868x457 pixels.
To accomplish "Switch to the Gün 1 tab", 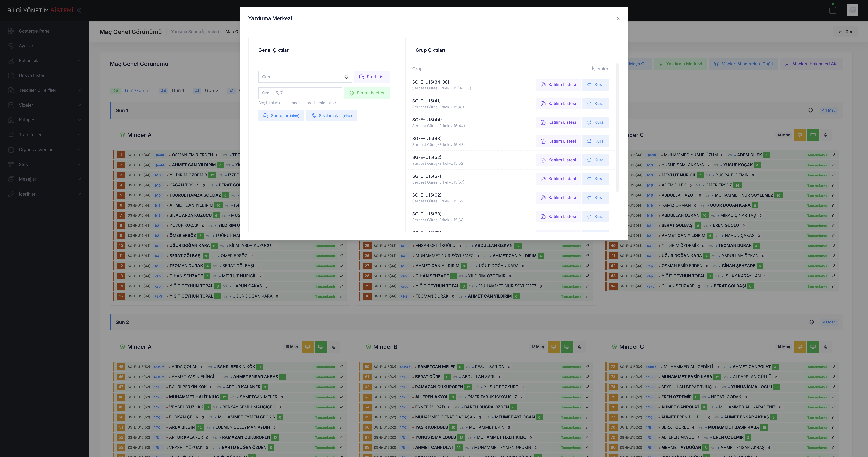I will tap(172, 91).
